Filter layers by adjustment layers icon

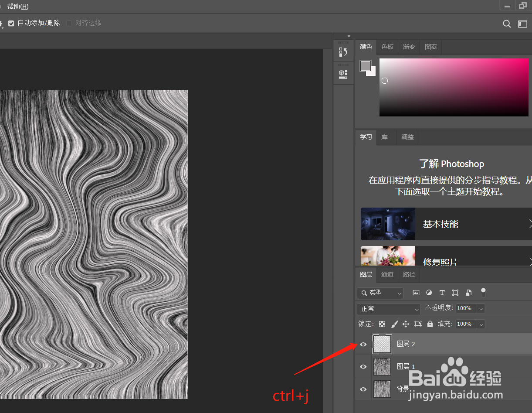429,293
